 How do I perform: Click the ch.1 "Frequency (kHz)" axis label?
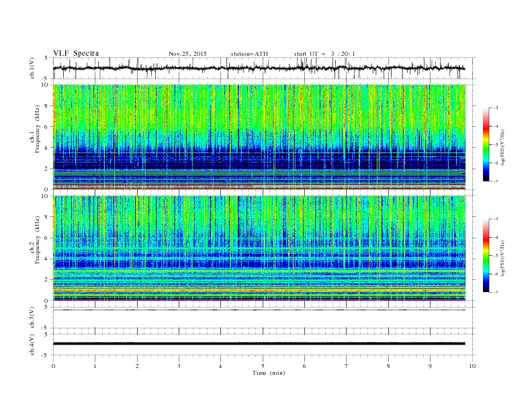pyautogui.click(x=37, y=129)
